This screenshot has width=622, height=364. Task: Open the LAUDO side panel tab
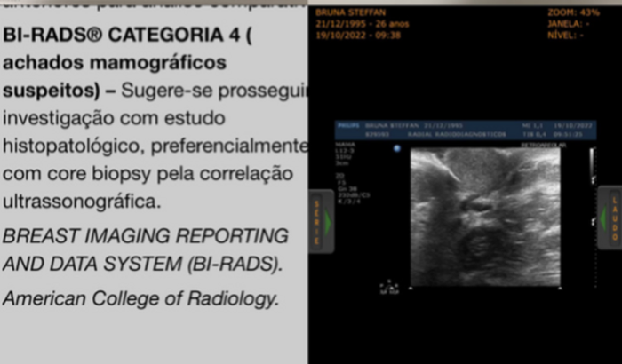click(x=610, y=218)
